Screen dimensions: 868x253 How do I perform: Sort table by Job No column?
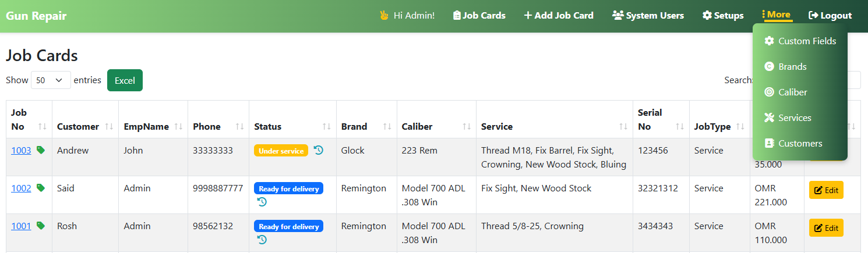click(29, 119)
